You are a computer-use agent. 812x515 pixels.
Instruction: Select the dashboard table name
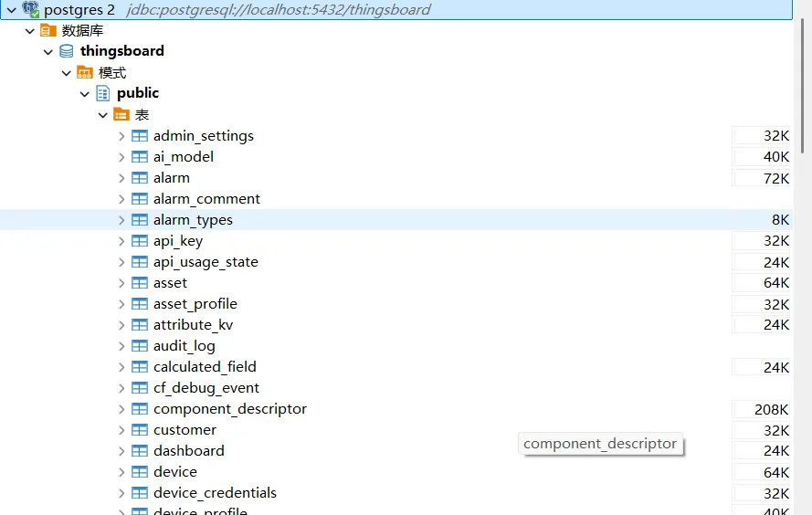click(188, 451)
